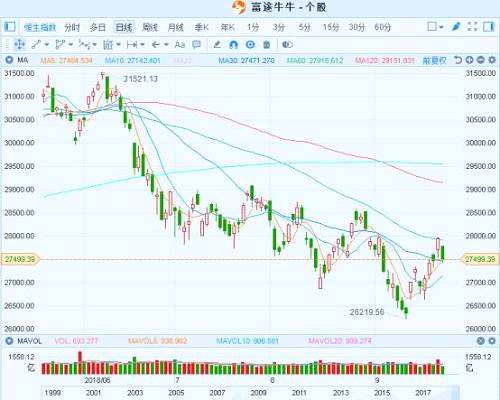The image size is (500, 400).
Task: Switch to 多日 multi-day chart tab
Action: click(98, 27)
